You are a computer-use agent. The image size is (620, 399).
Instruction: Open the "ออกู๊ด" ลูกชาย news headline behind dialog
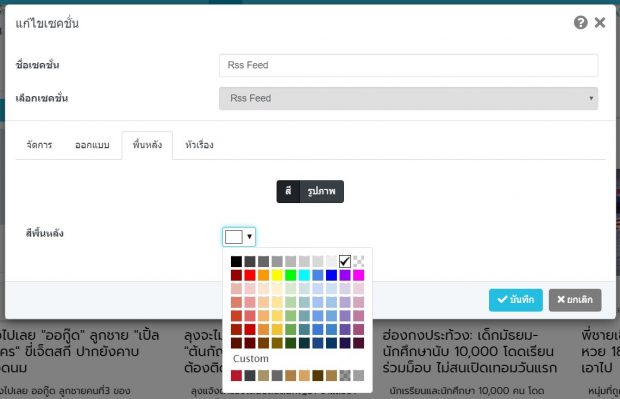click(x=79, y=352)
